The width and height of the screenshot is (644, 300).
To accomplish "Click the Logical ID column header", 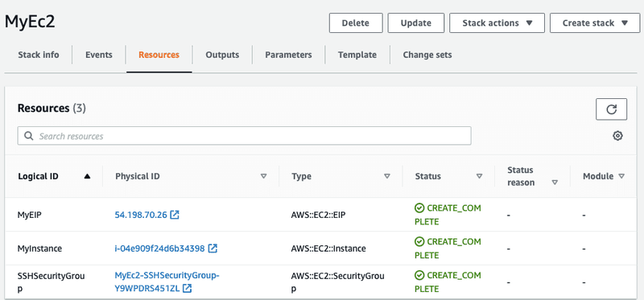I will (x=38, y=176).
